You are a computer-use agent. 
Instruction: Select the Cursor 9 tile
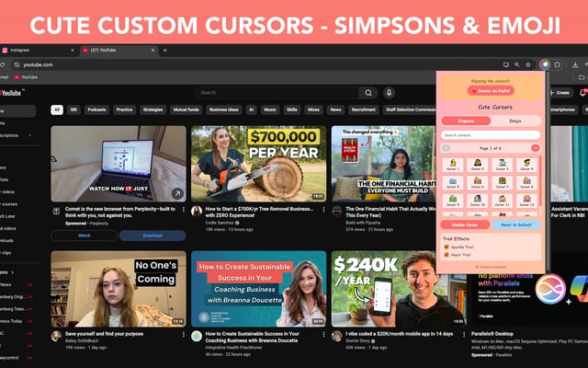tap(453, 201)
